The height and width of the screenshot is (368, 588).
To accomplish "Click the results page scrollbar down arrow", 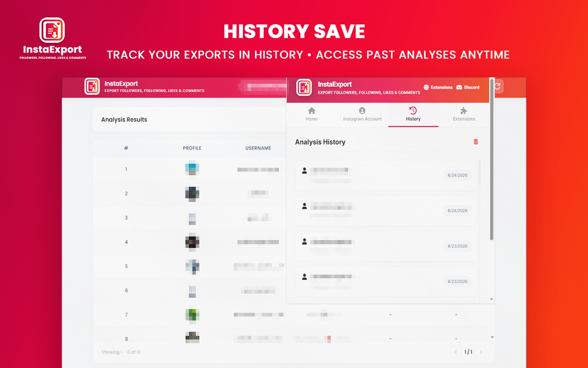I will point(492,337).
